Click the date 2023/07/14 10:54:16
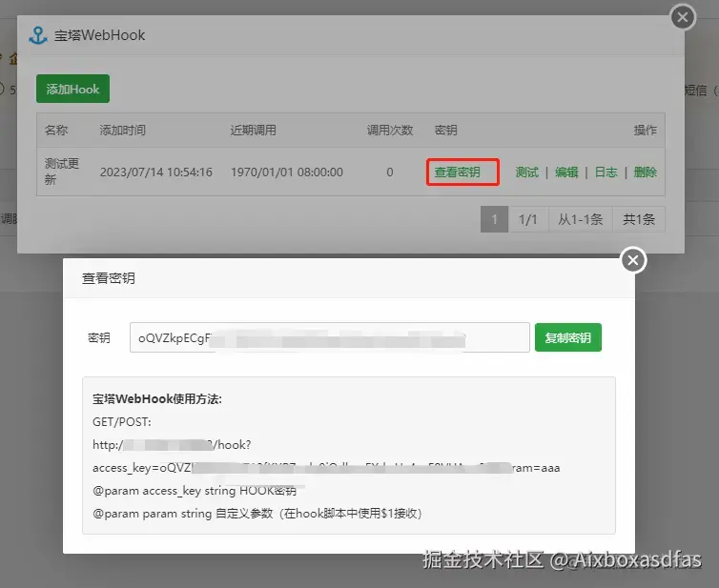The image size is (719, 588). tap(155, 172)
